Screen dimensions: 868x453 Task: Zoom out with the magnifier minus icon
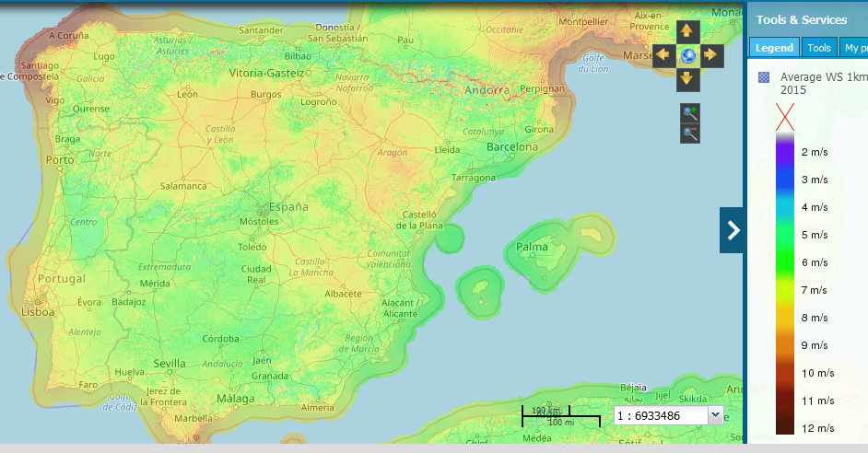point(690,134)
